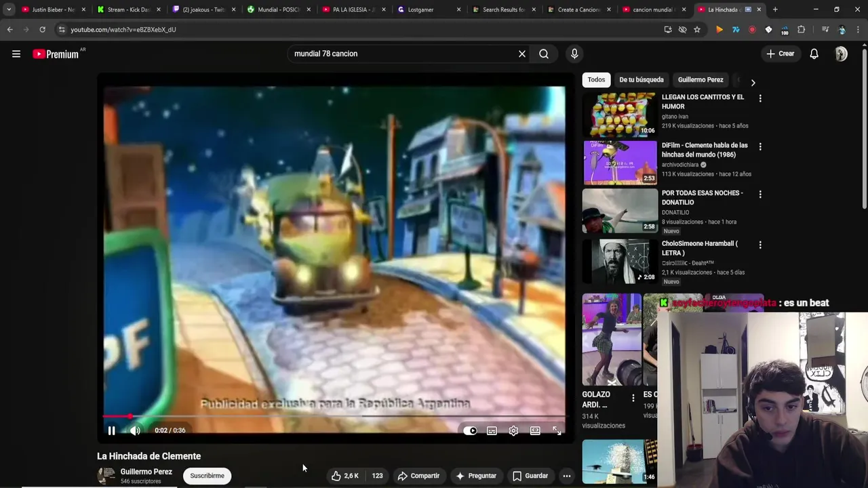Save the video with Guardar
The image size is (868, 488).
tap(530, 476)
